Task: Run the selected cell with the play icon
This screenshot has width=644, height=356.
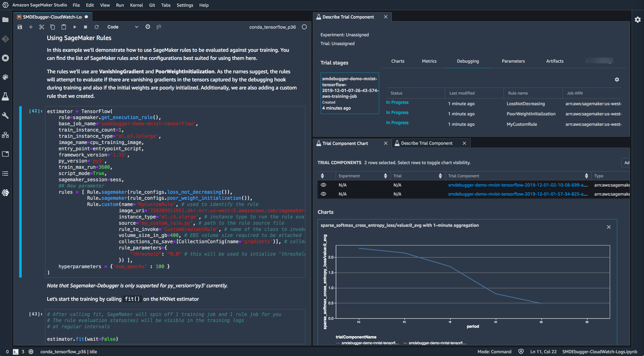Action: pyautogui.click(x=74, y=27)
